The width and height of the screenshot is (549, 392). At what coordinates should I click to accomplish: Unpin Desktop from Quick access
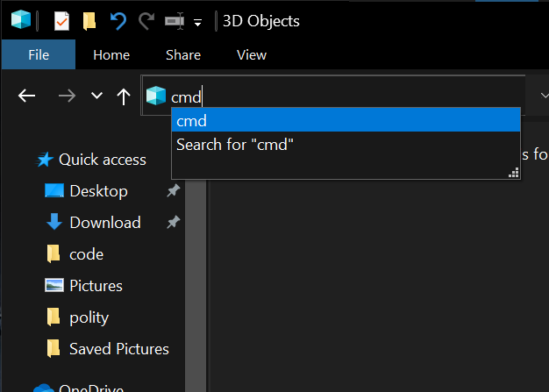tap(173, 191)
